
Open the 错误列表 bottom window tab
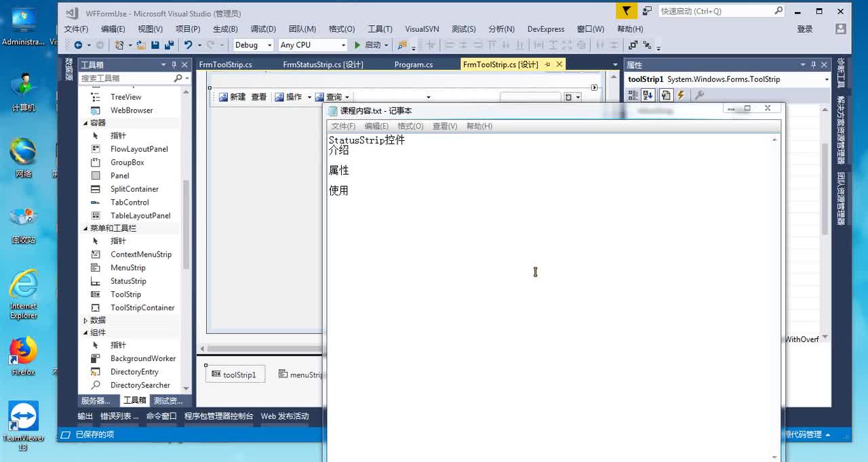tap(119, 416)
